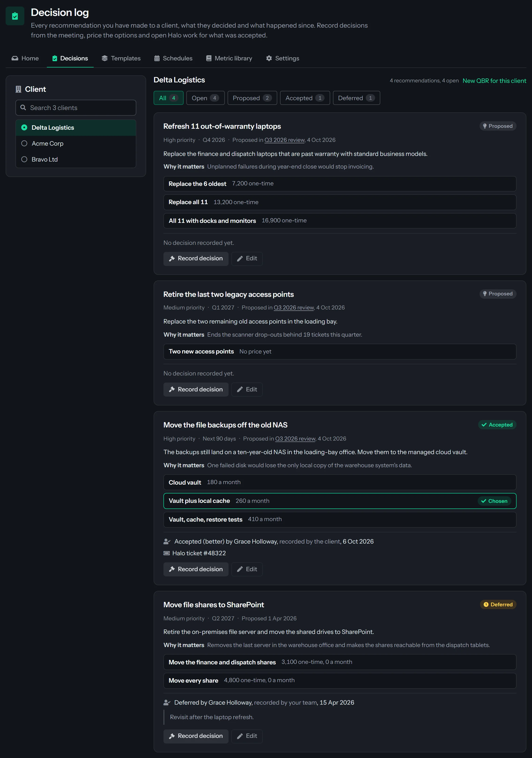
Task: Click the Settings gear icon
Action: tap(269, 58)
